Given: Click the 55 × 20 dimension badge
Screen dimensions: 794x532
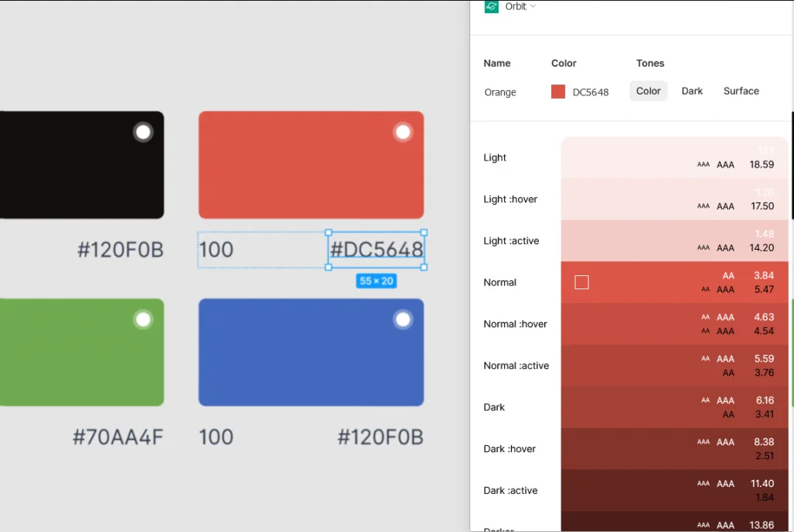Looking at the screenshot, I should tap(376, 281).
